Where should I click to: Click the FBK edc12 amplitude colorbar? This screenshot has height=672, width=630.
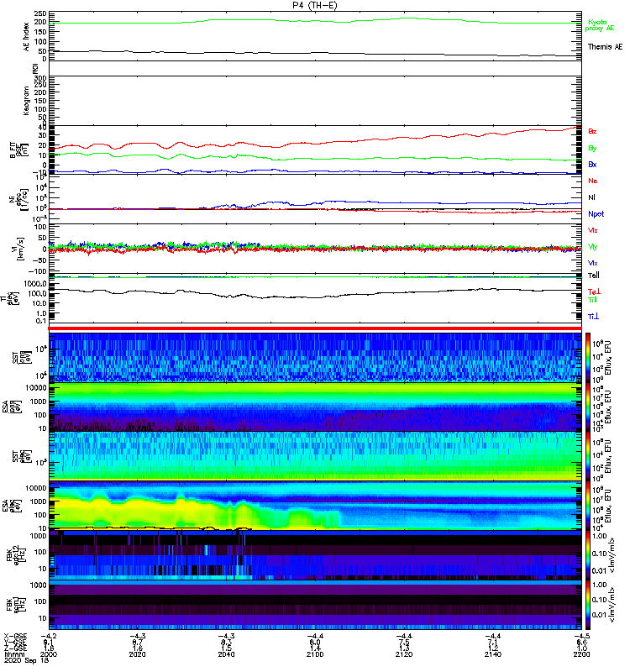pos(588,555)
